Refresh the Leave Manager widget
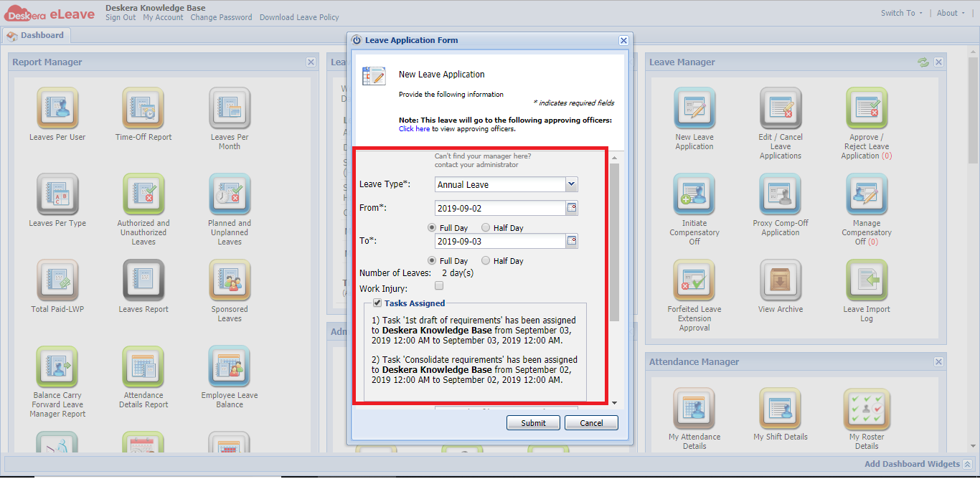The width and height of the screenshot is (980, 479). 924,62
